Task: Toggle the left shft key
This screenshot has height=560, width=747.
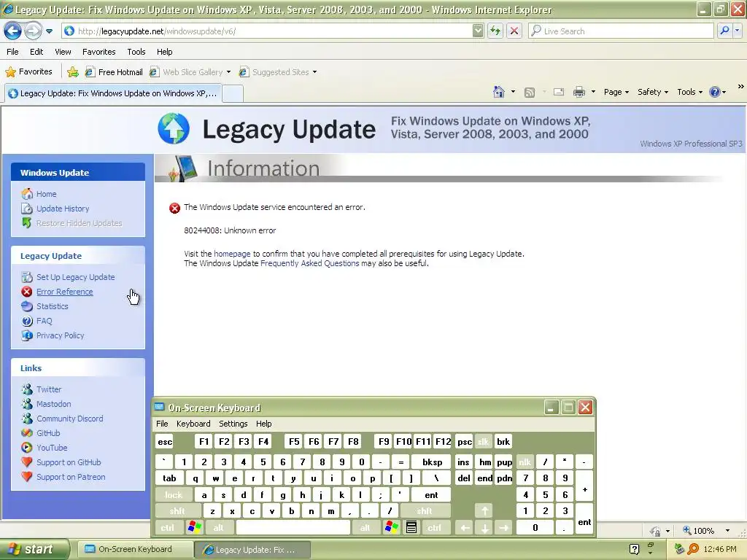Action: (x=177, y=511)
